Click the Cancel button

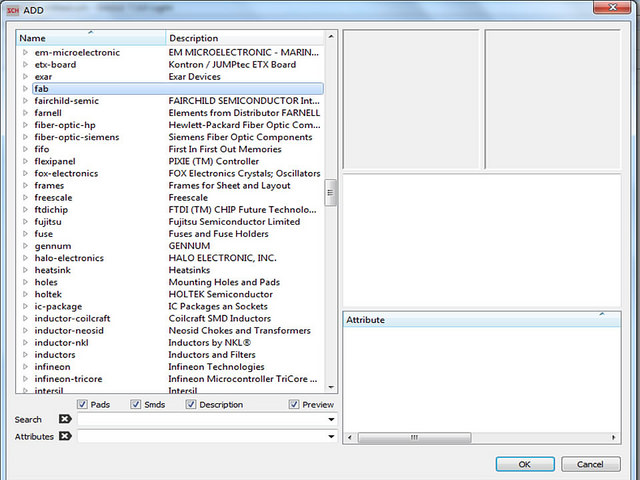tap(591, 464)
